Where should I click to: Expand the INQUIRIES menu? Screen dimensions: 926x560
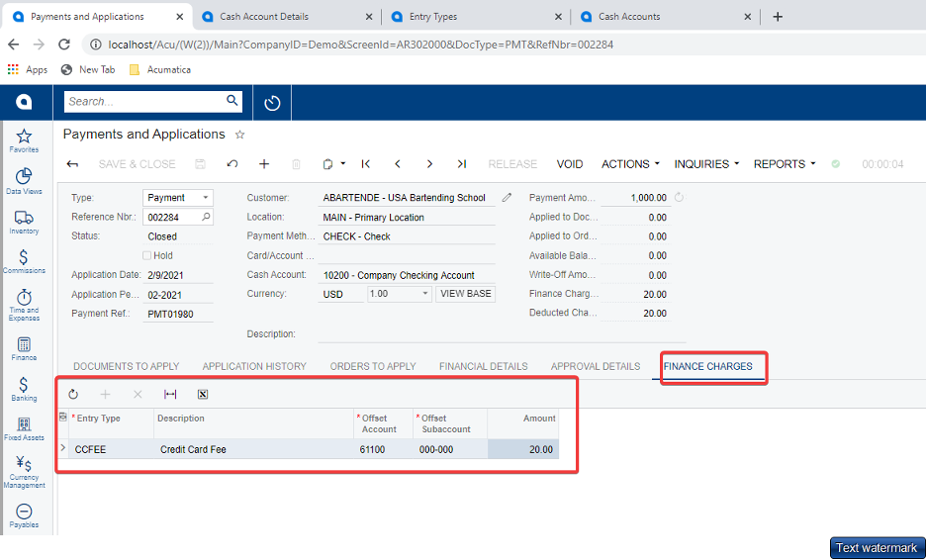click(706, 164)
